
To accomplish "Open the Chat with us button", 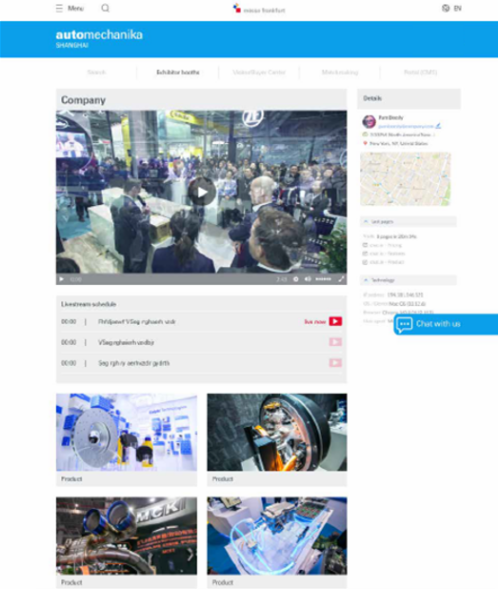I will pyautogui.click(x=446, y=324).
